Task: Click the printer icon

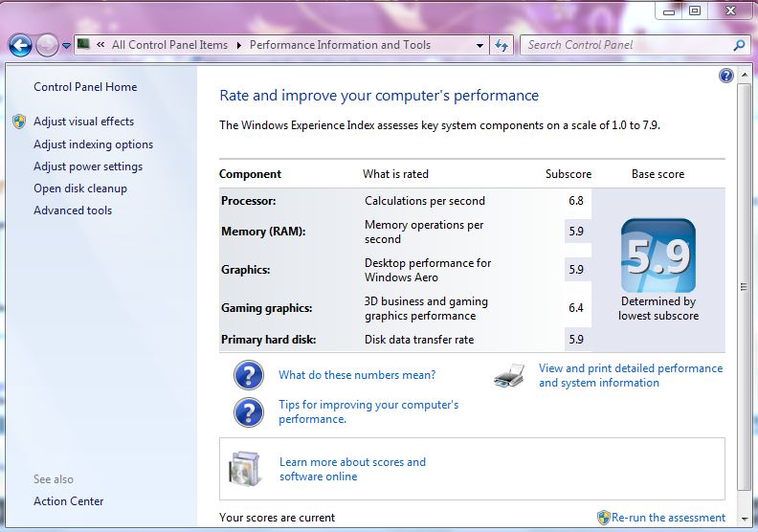Action: 509,375
